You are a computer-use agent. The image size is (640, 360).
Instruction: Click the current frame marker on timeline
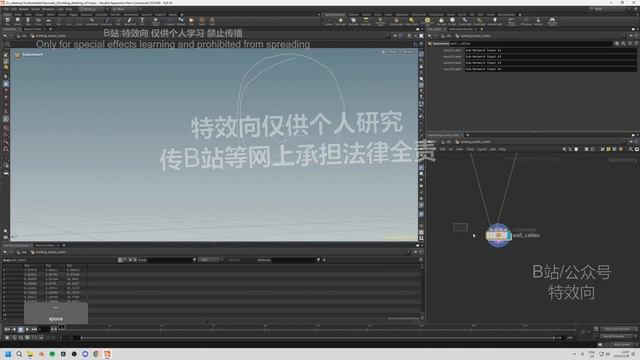[x=62, y=327]
